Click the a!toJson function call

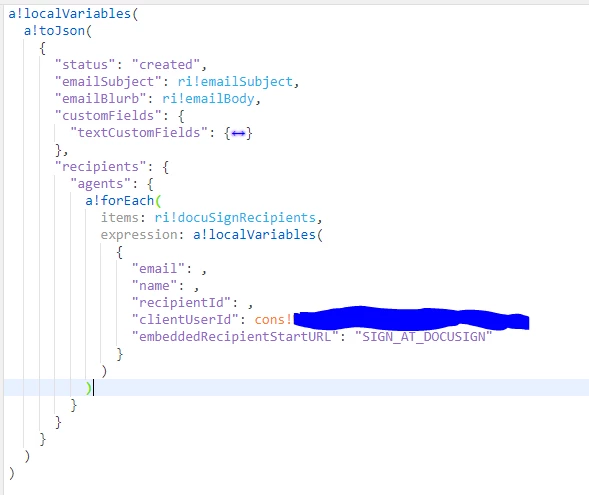pyautogui.click(x=54, y=30)
